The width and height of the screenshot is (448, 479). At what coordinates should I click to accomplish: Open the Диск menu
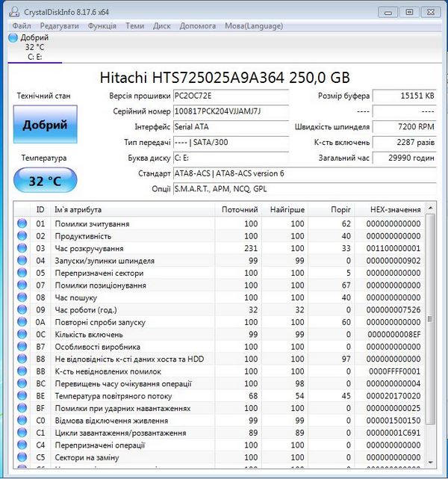pyautogui.click(x=162, y=25)
